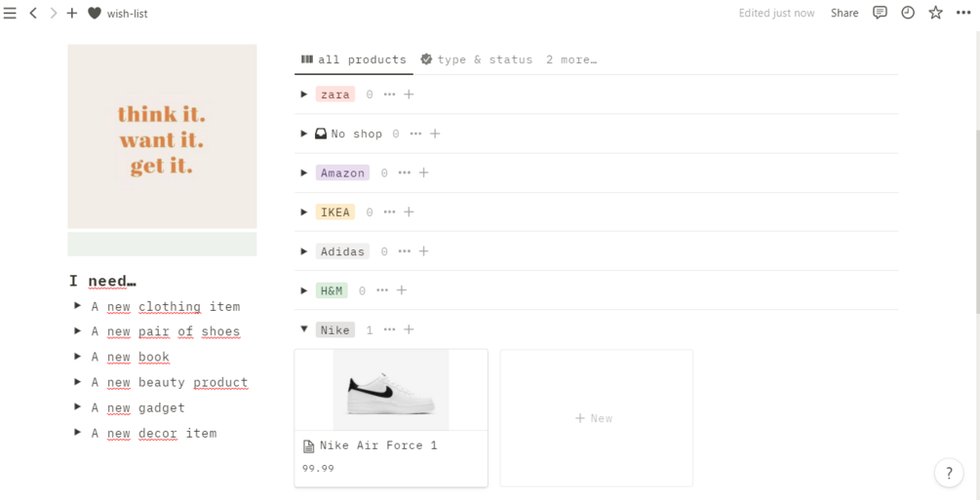This screenshot has width=980, height=500.
Task: Show '2 more…' database views
Action: [571, 59]
